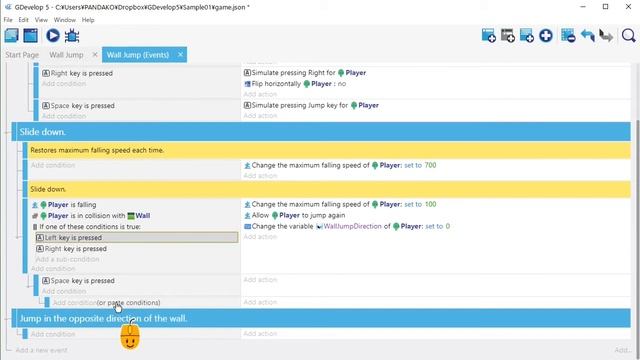Screen dimensions: 640x360
Task: Select falling speed set to 100 action
Action: click(340, 204)
